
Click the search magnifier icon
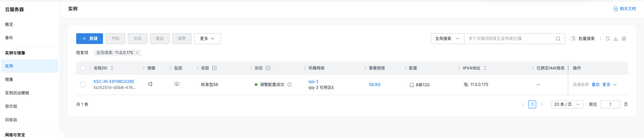coord(558,39)
